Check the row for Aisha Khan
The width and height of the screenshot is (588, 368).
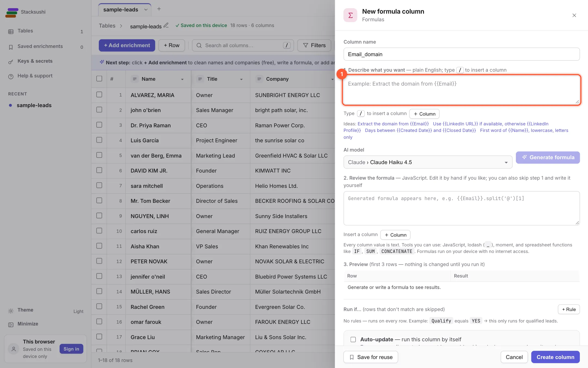coord(99,246)
